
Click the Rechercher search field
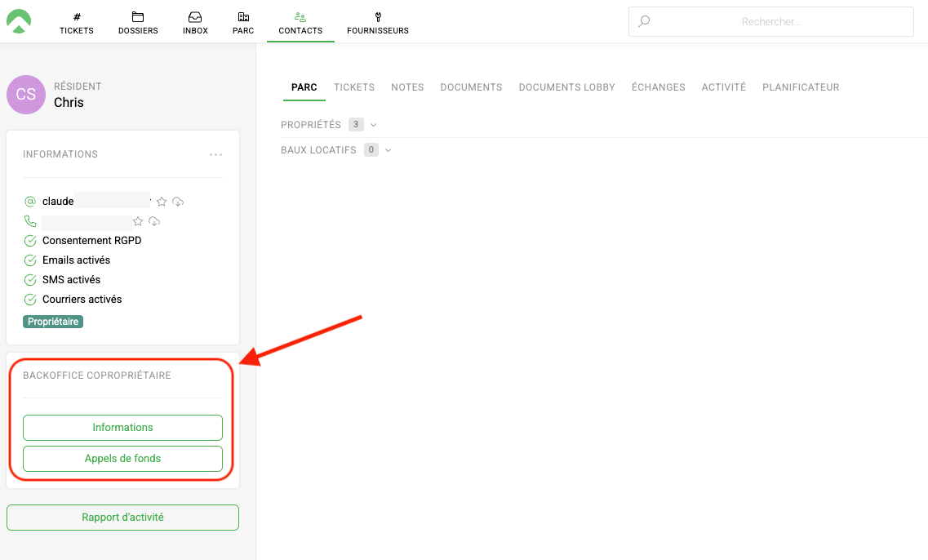[770, 22]
